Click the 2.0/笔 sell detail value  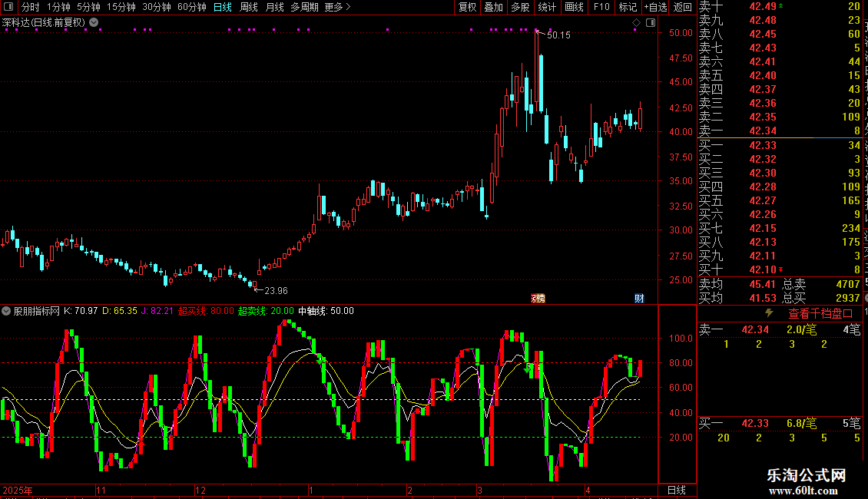coord(801,329)
